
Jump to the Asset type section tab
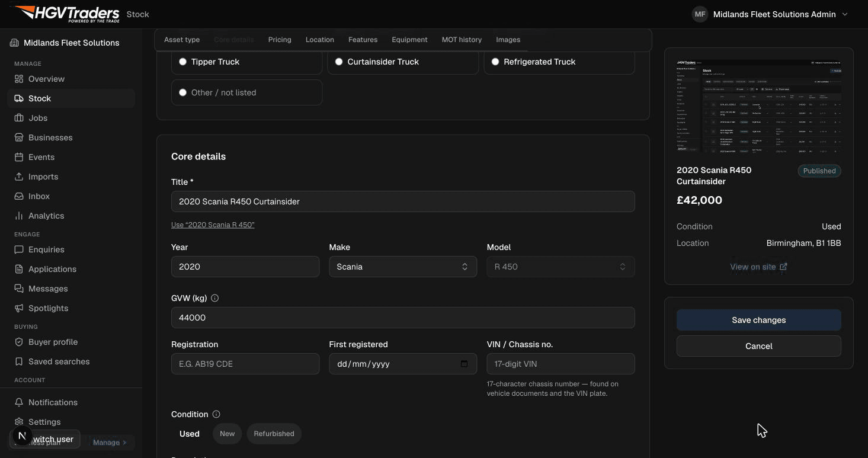[x=182, y=40]
